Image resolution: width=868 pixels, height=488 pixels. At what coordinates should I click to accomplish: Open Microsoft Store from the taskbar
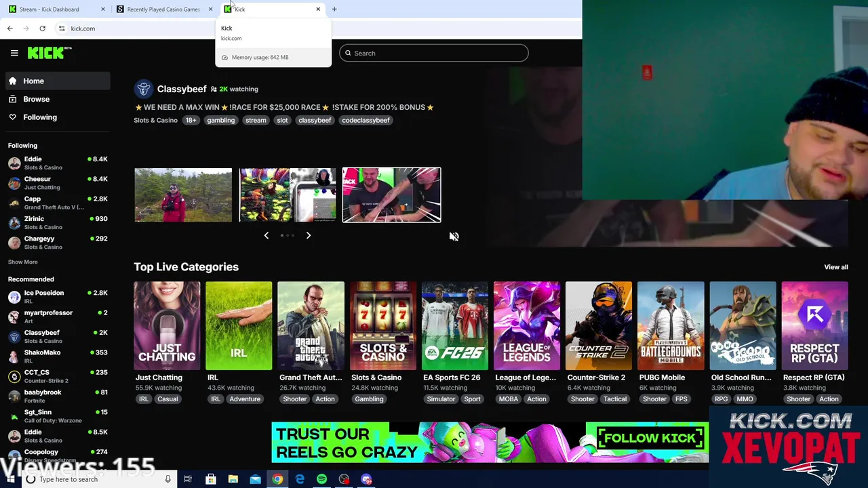click(210, 479)
